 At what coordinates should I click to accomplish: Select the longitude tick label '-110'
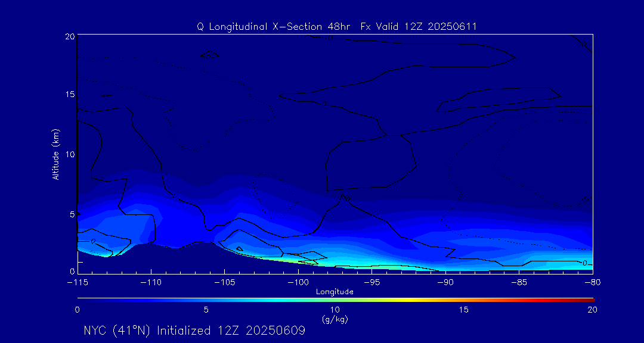151,283
